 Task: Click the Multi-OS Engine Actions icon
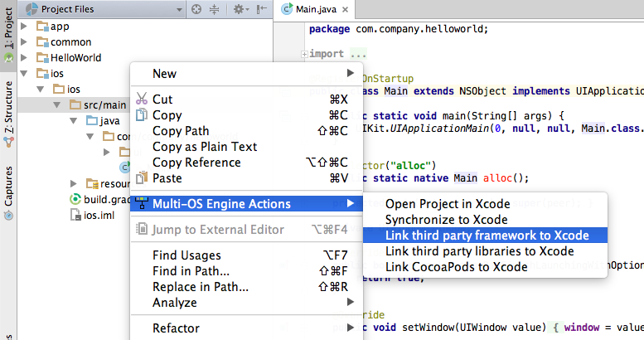click(x=141, y=203)
